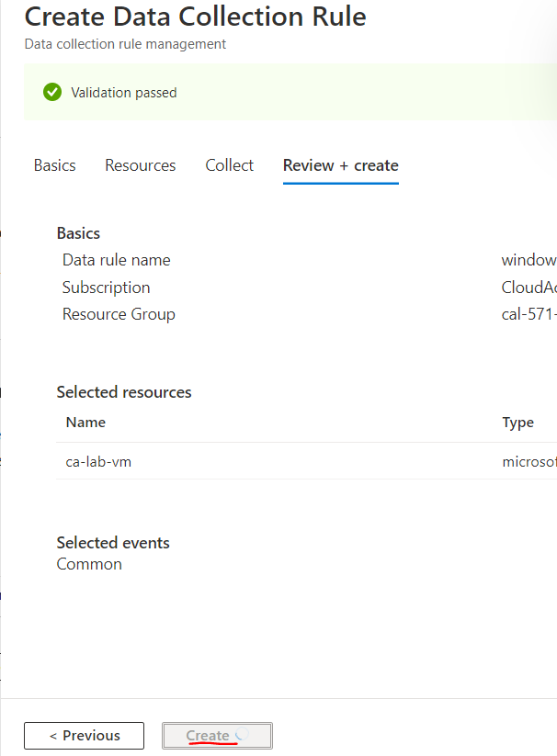Click the Create Data Collection Rule title

coord(195,17)
